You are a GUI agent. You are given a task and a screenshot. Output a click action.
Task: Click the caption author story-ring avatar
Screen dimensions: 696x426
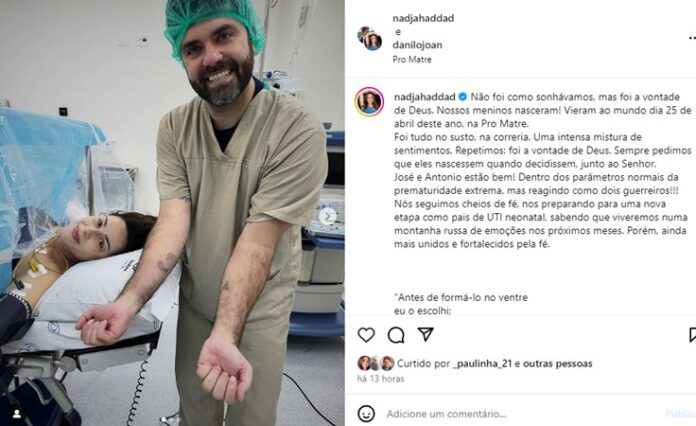[x=369, y=102]
